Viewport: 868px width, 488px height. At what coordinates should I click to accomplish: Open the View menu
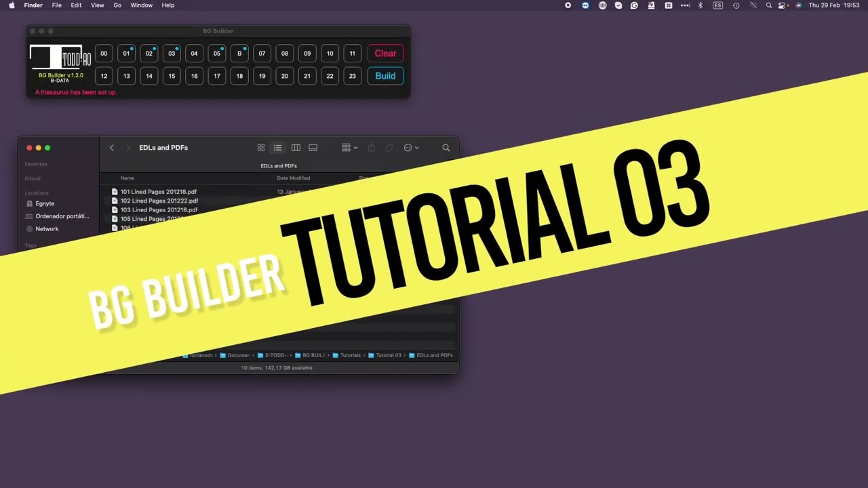97,5
